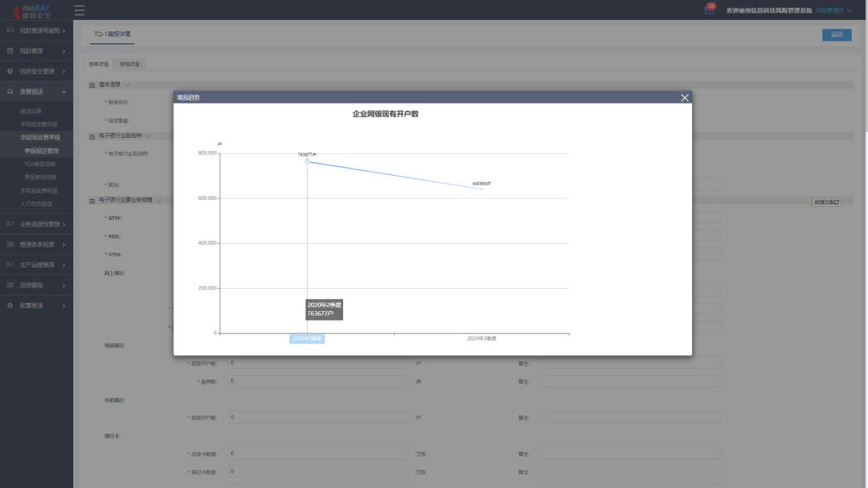Click the chart title 企业网银现有开户数
Image resolution: width=868 pixels, height=488 pixels.
pyautogui.click(x=385, y=114)
